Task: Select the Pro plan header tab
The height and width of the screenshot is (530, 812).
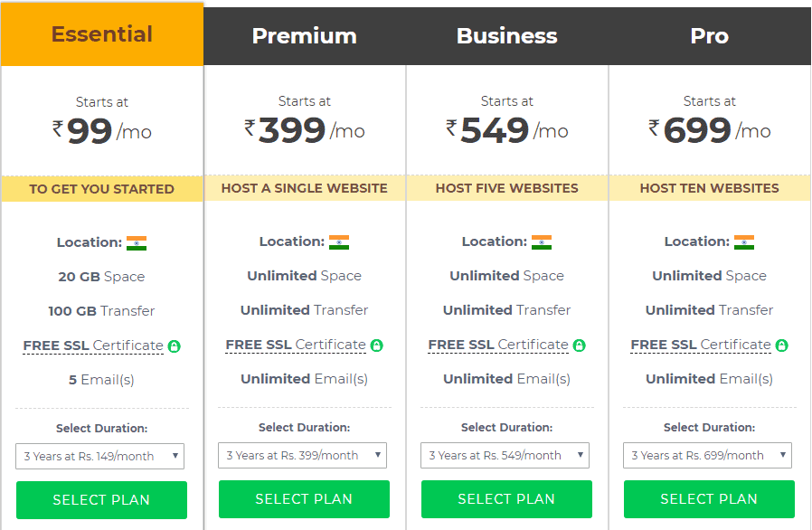Action: pos(709,36)
